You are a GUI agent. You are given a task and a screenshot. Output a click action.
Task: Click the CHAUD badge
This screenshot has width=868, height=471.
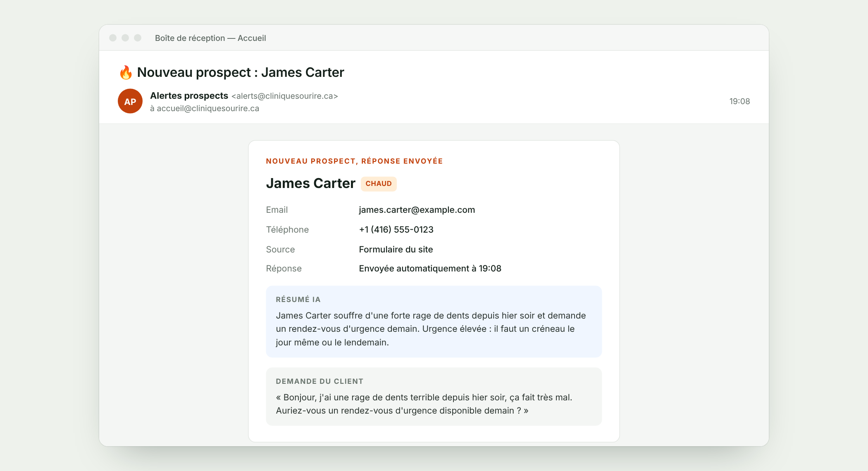pyautogui.click(x=379, y=184)
